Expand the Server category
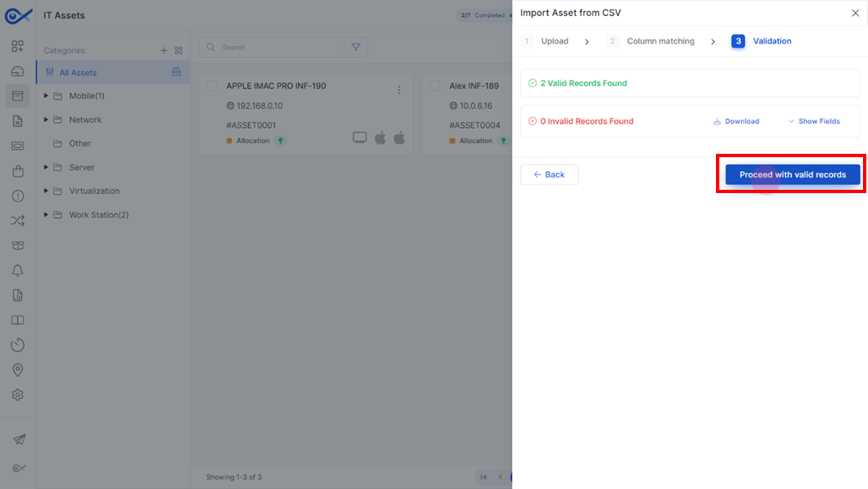Image resolution: width=868 pixels, height=489 pixels. coord(46,167)
